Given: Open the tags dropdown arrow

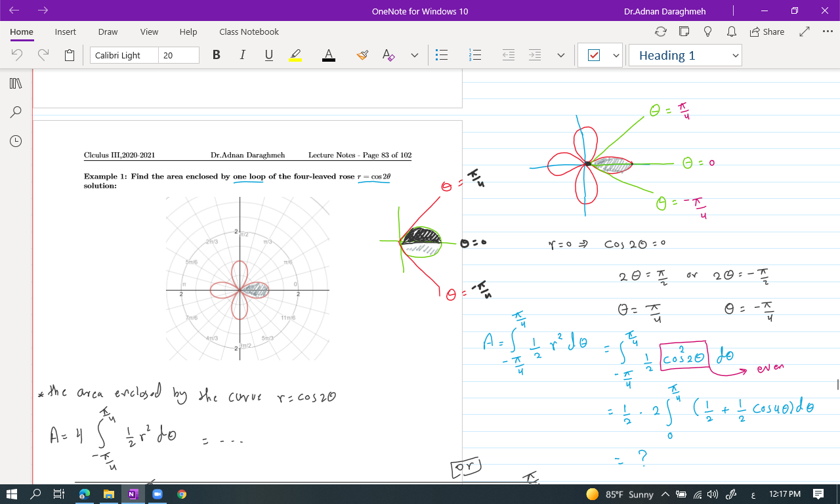Looking at the screenshot, I should [616, 56].
